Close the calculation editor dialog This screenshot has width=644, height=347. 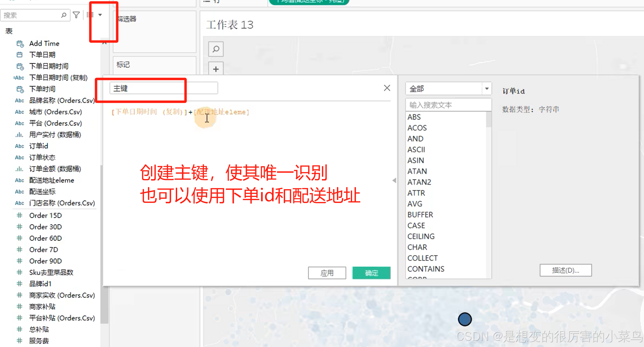[387, 88]
